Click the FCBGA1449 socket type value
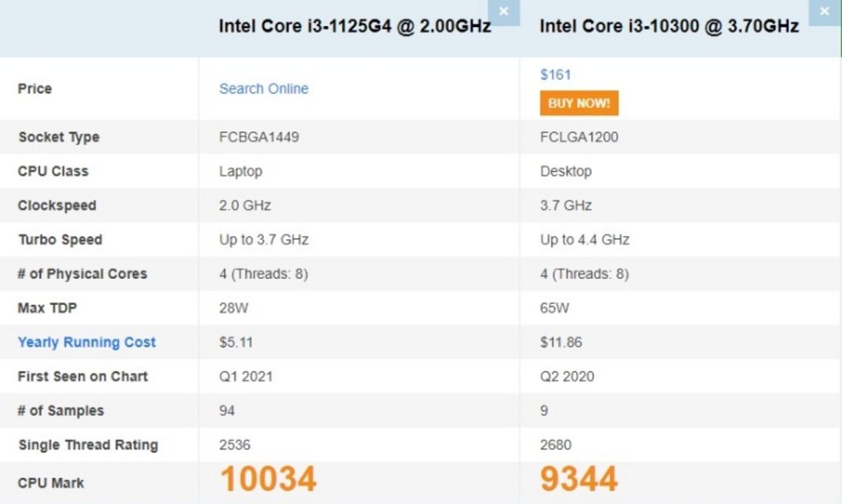 tap(259, 136)
